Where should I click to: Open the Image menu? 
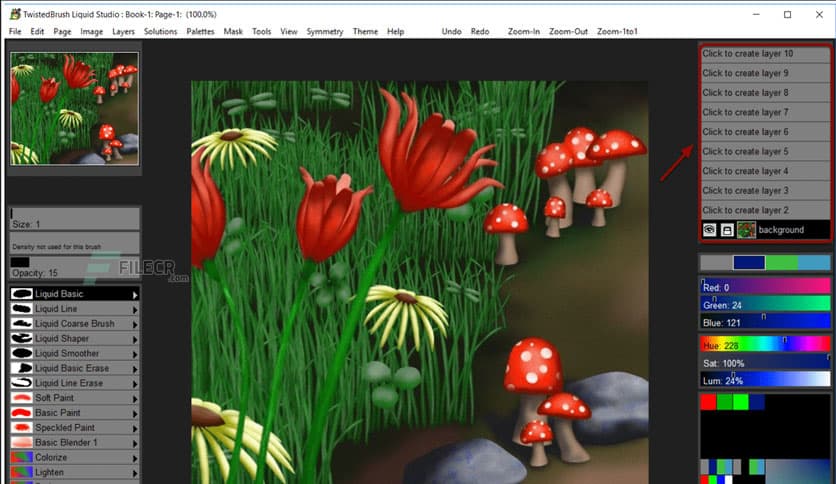coord(91,31)
